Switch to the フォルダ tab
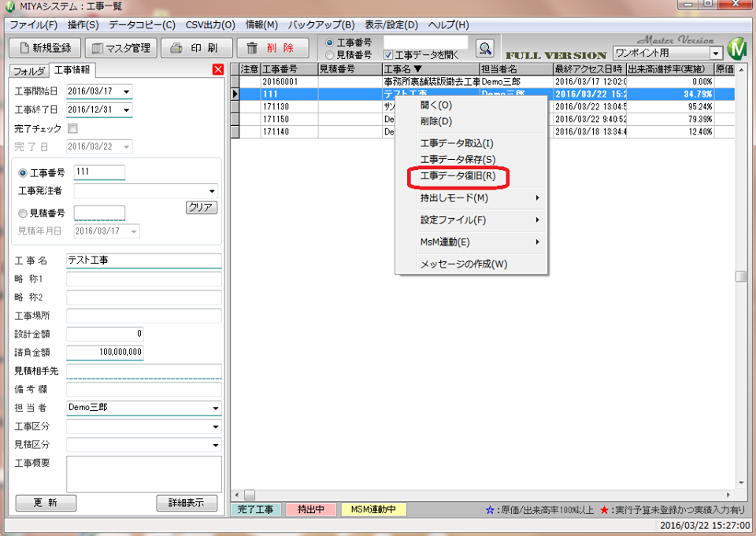Image resolution: width=756 pixels, height=536 pixels. click(x=29, y=71)
